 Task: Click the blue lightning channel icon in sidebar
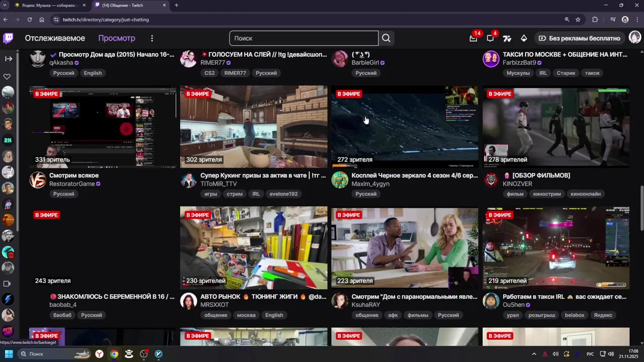(x=8, y=300)
